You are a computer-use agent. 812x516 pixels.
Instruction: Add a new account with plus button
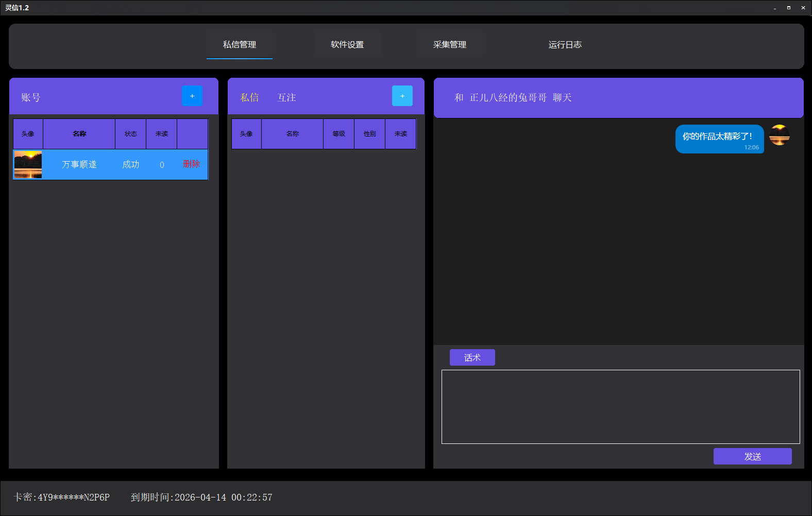pos(192,96)
